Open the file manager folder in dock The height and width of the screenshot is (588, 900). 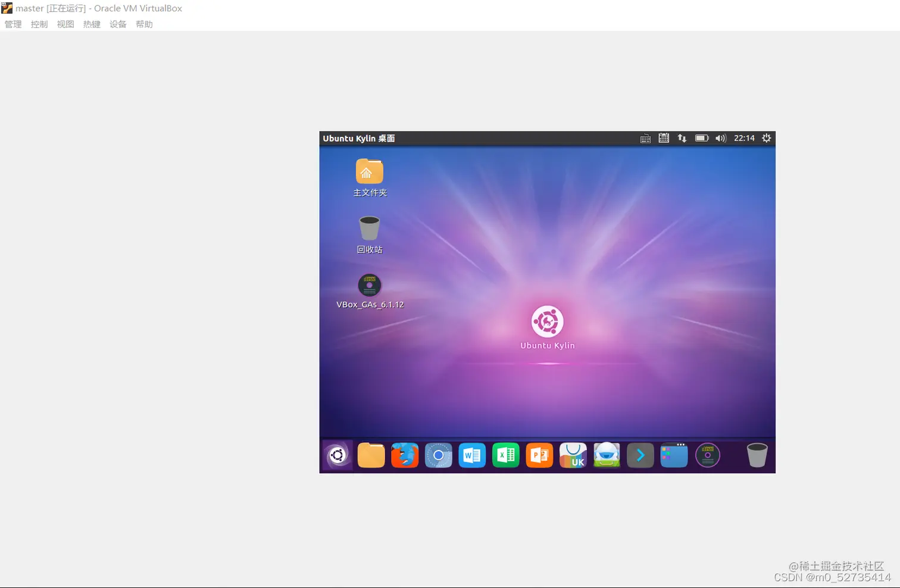371,456
